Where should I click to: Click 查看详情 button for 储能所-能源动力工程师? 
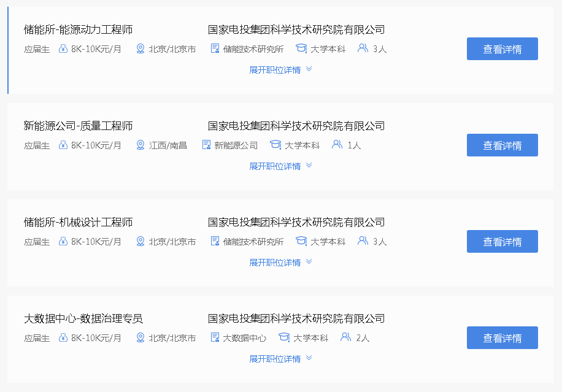502,49
